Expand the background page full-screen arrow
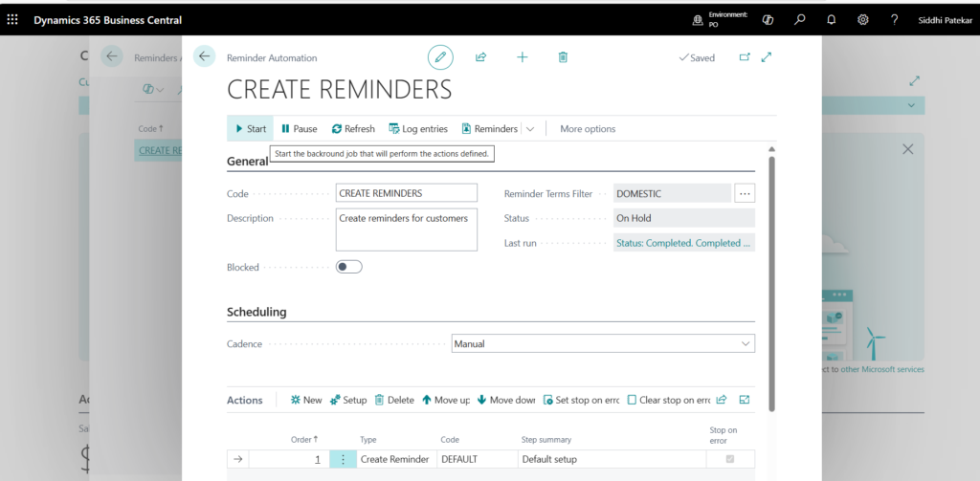Image resolution: width=980 pixels, height=481 pixels. [914, 81]
